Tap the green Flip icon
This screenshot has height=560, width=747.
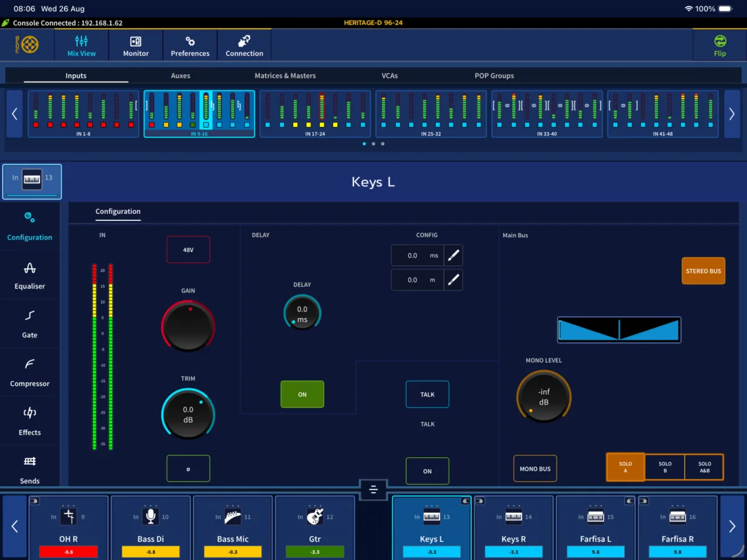point(720,42)
